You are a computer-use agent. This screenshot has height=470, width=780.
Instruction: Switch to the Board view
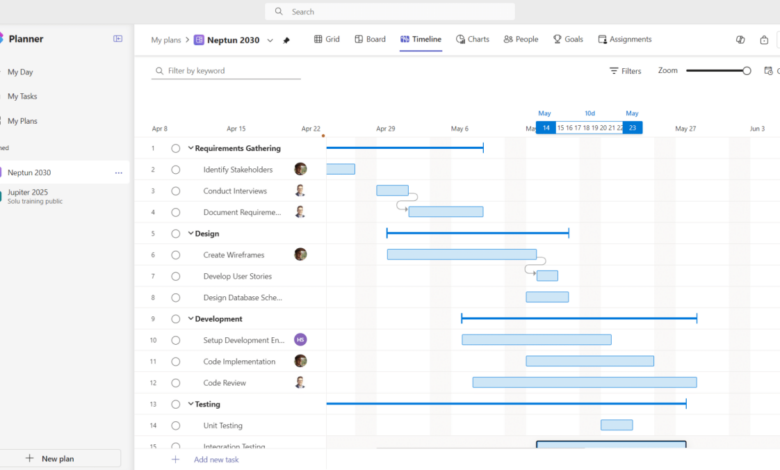point(370,39)
